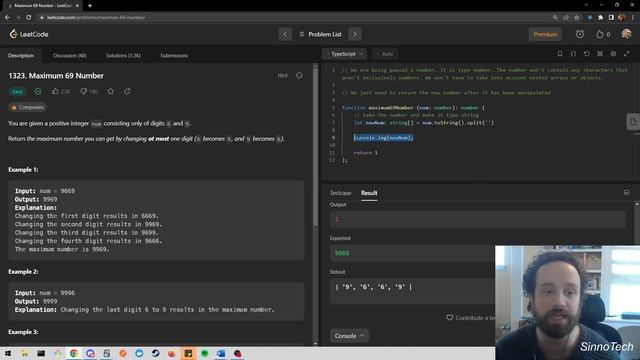Click the smiley feedback icon beside Hint
Viewport: 640px width, 360px height.
click(299, 76)
